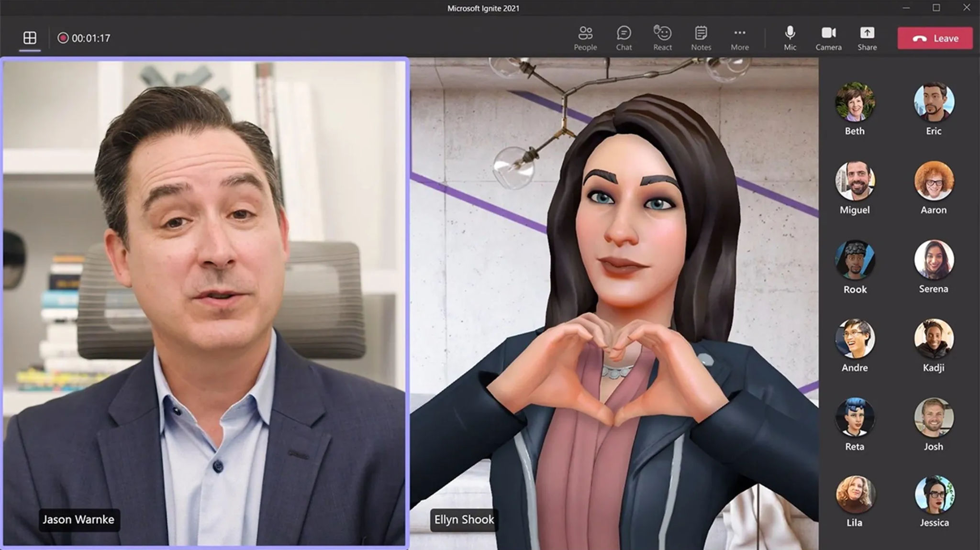Viewport: 980px width, 550px height.
Task: Click the recording indicator timer
Action: [84, 38]
